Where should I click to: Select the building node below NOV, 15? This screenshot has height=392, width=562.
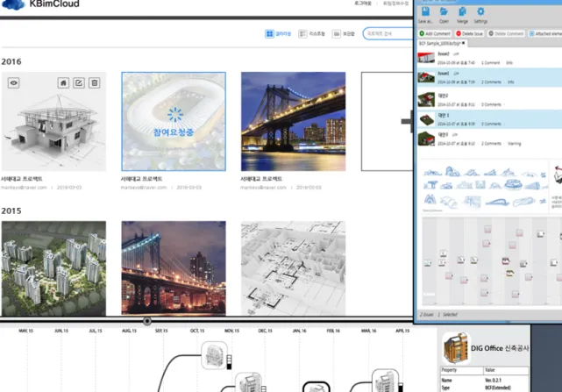click(248, 382)
